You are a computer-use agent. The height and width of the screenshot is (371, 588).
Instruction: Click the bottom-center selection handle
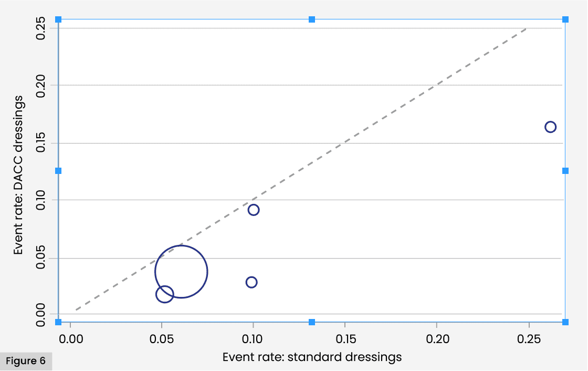(x=312, y=322)
